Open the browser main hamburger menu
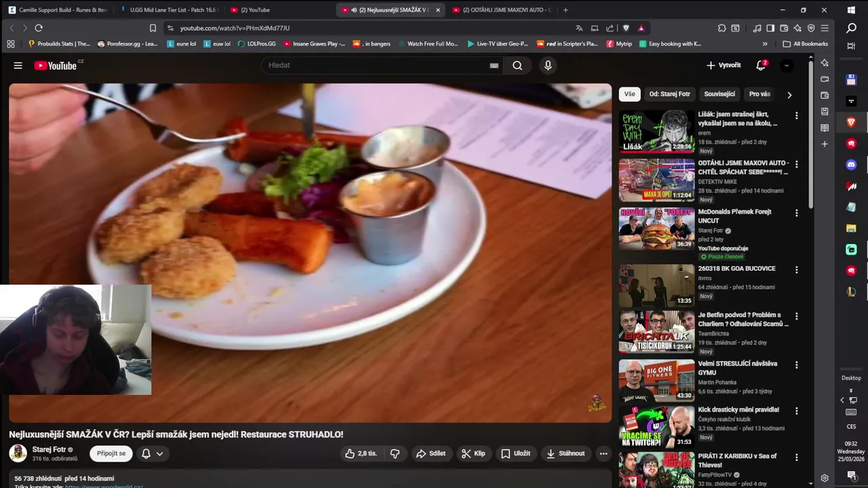 [825, 28]
